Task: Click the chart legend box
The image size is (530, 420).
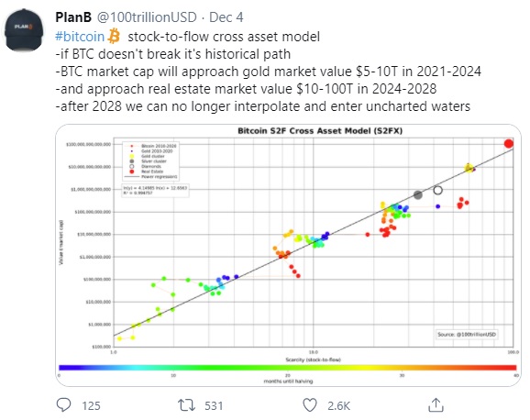Action: point(150,161)
